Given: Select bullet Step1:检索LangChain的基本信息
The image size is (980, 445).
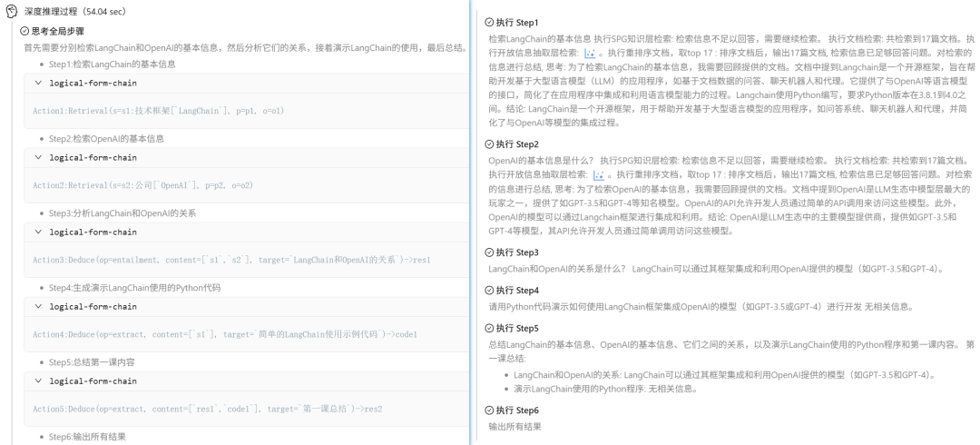Looking at the screenshot, I should coord(112,64).
